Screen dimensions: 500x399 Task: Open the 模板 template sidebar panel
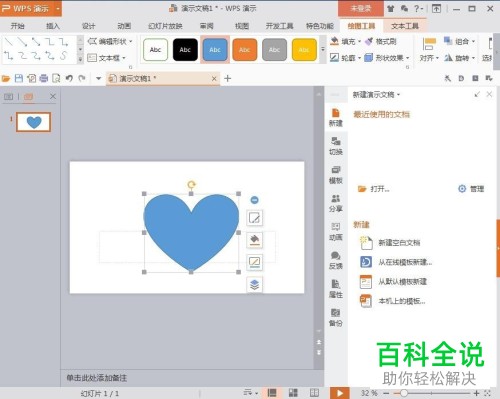pyautogui.click(x=336, y=175)
